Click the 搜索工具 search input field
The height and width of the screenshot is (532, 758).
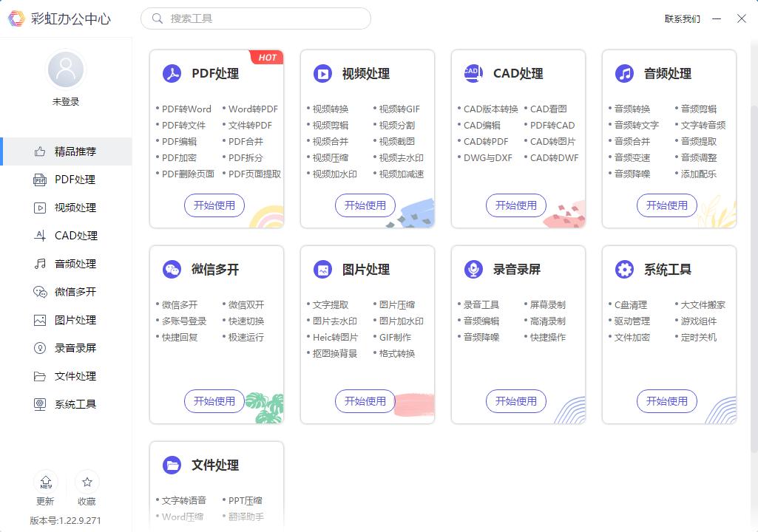(x=255, y=18)
